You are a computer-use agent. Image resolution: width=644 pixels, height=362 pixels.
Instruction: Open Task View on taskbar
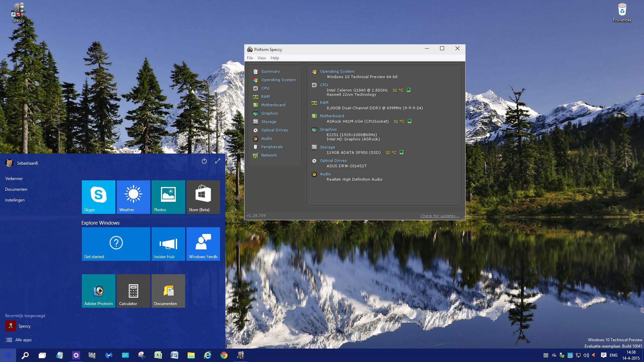(42, 355)
